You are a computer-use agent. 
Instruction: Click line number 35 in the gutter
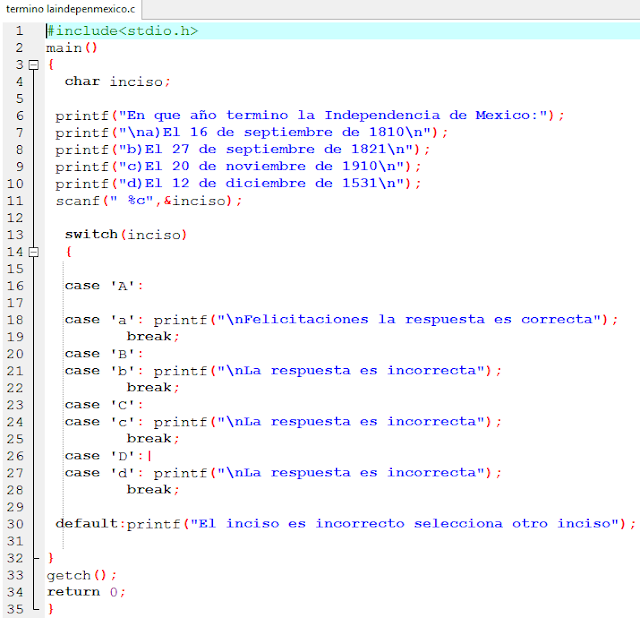point(15,609)
